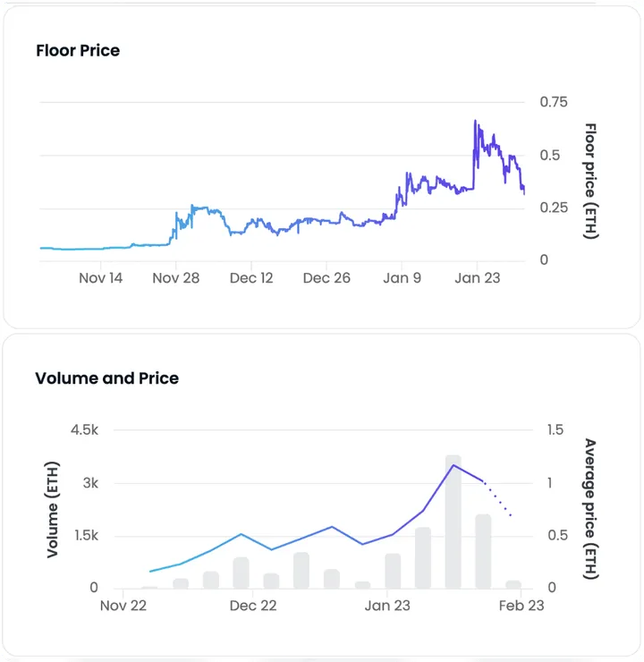Click the Dec 22 volume chart date

253,606
